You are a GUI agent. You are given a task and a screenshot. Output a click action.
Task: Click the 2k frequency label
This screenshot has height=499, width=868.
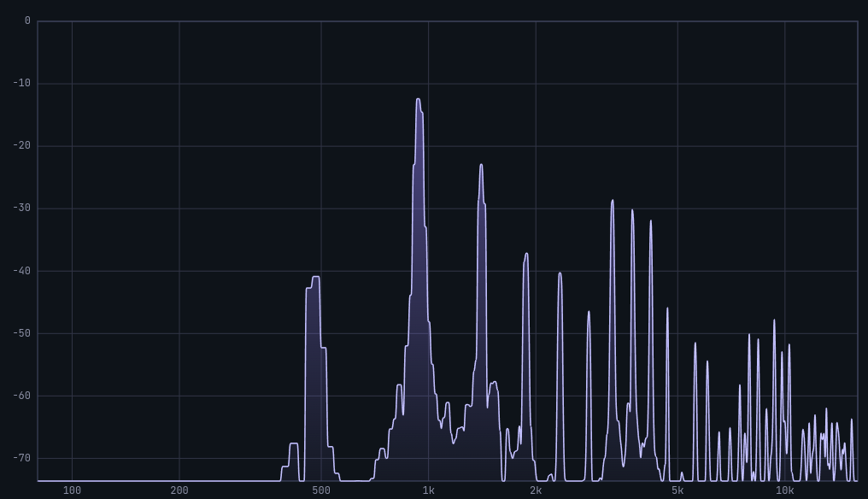point(536,490)
